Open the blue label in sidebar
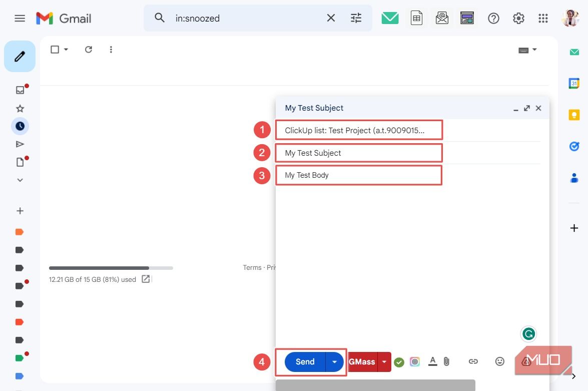Image resolution: width=588 pixels, height=391 pixels. point(20,376)
